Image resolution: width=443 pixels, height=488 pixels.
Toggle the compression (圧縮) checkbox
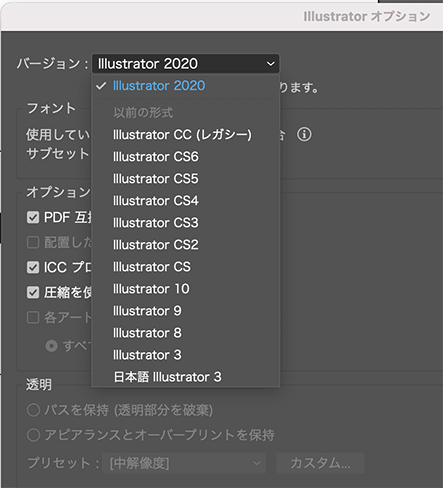pyautogui.click(x=33, y=293)
